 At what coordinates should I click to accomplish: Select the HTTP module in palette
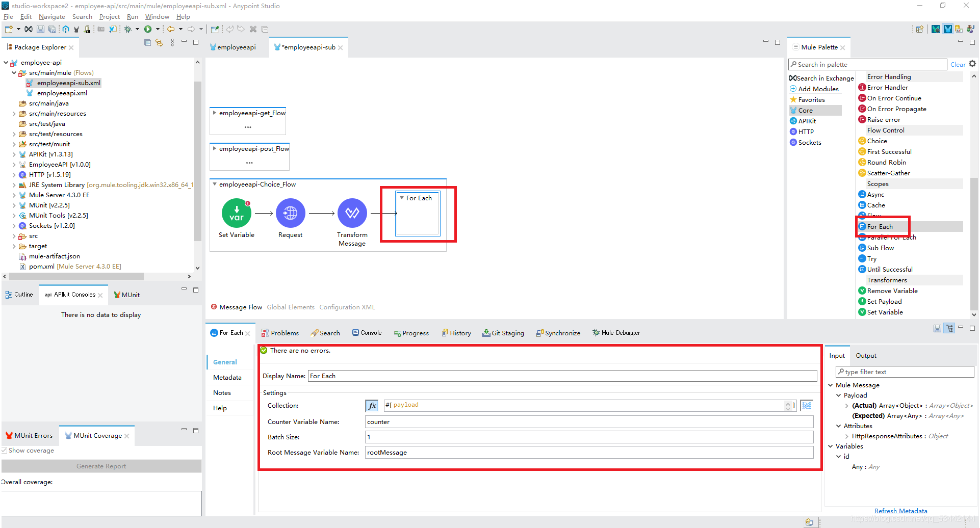802,132
